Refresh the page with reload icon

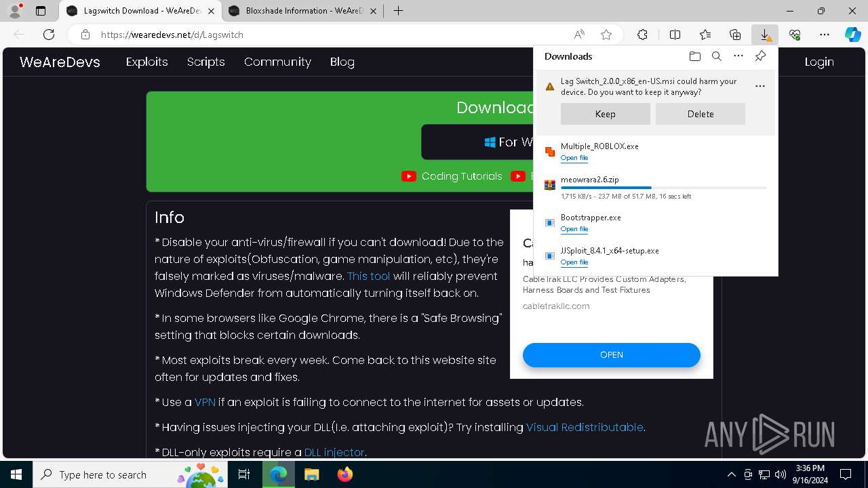click(49, 35)
